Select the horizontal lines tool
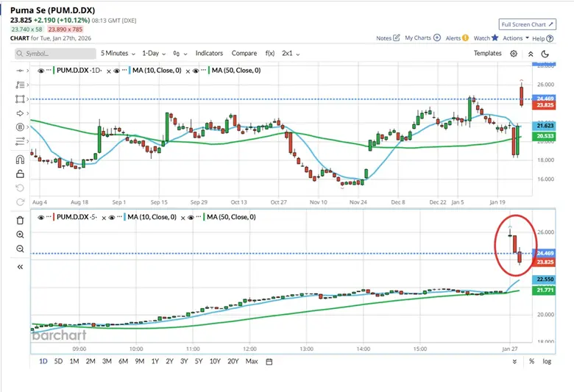Image resolution: width=574 pixels, height=392 pixels. pyautogui.click(x=20, y=141)
